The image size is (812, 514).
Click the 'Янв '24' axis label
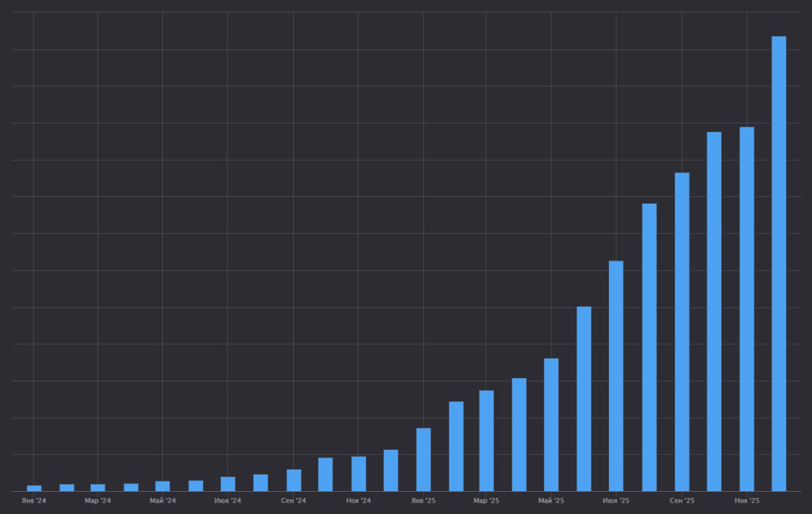(x=34, y=501)
